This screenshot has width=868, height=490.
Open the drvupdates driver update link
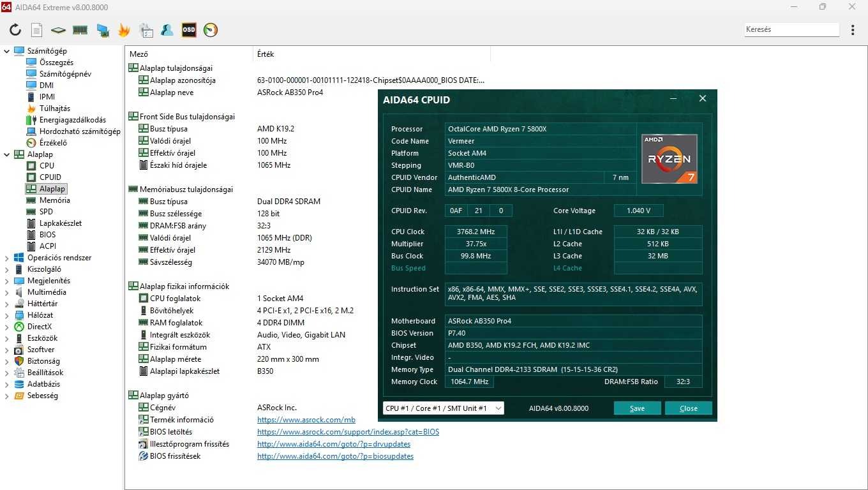coord(334,444)
